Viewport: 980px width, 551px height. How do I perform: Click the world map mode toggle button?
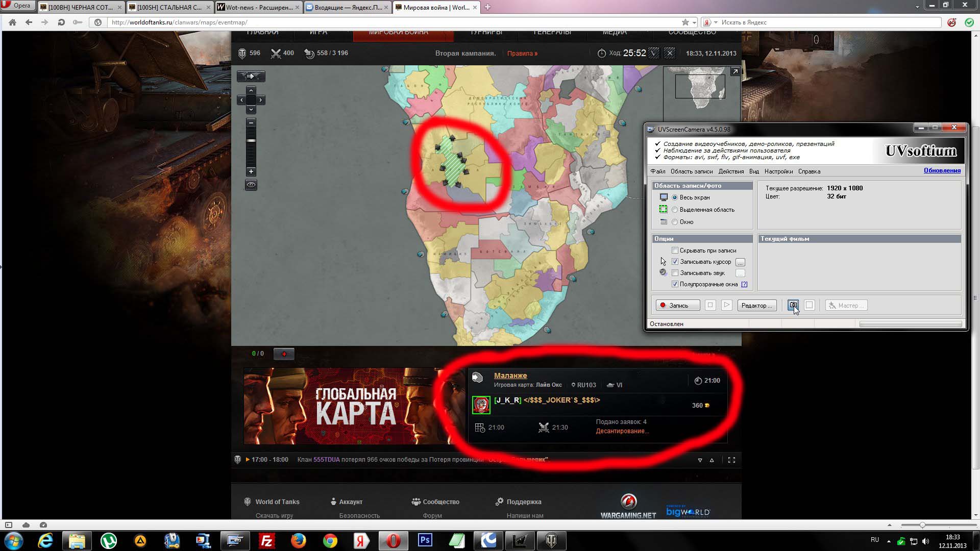[x=251, y=76]
